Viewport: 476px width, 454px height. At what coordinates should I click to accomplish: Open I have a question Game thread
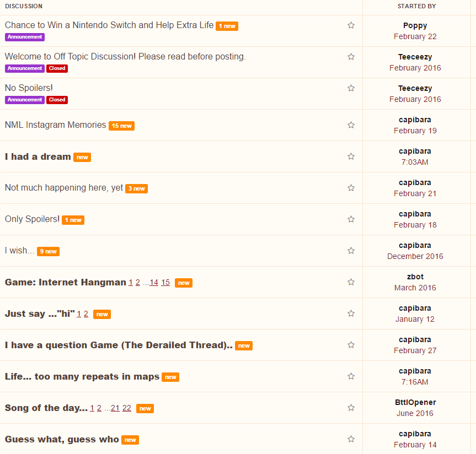(x=119, y=345)
